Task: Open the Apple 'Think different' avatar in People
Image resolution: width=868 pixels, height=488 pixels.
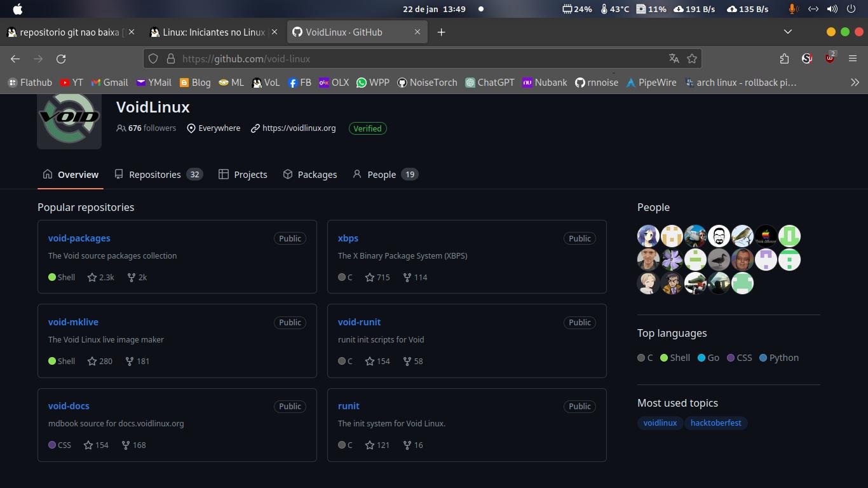Action: (766, 236)
